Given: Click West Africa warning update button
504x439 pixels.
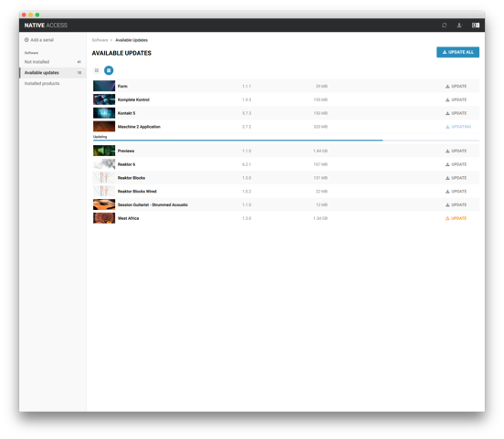Looking at the screenshot, I should (x=456, y=218).
